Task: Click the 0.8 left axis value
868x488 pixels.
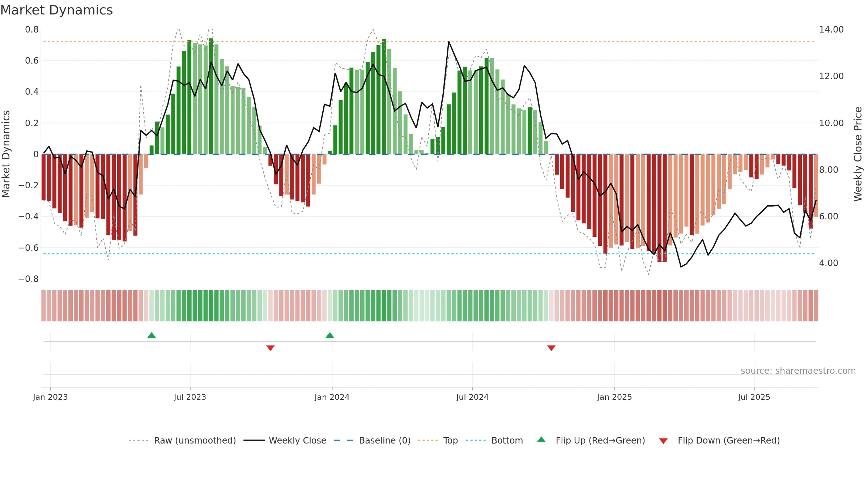Action: click(32, 30)
